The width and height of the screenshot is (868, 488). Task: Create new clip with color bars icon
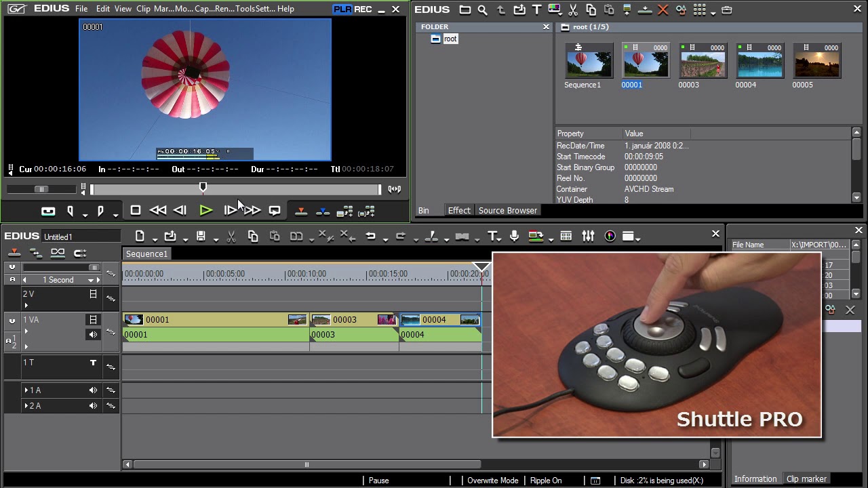(x=555, y=9)
